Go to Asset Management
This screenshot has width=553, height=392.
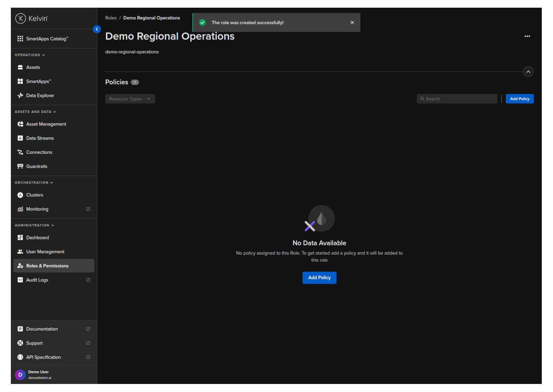pos(46,124)
